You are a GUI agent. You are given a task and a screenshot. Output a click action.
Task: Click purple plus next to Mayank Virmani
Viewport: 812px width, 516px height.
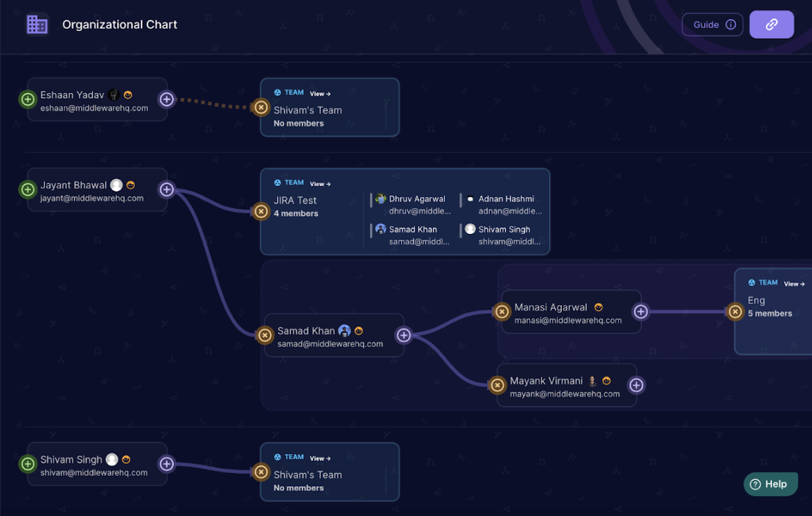click(636, 385)
